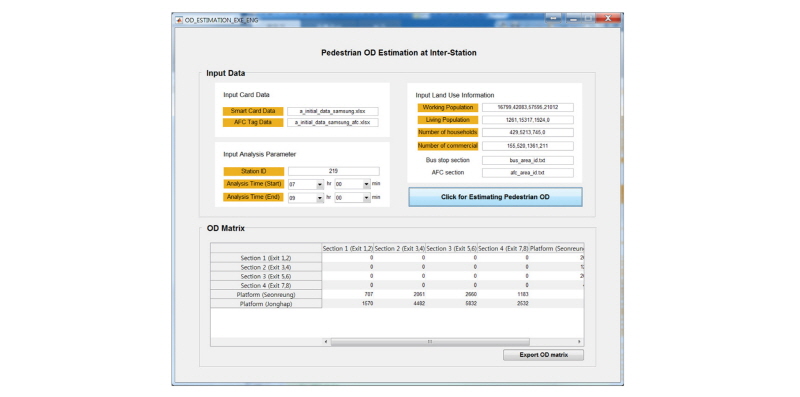Click the Smart Card Data button
Screen dimensions: 800x397
click(253, 111)
